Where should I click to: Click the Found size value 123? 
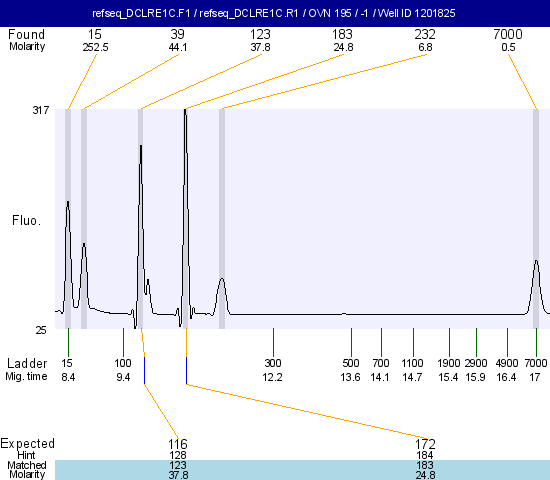tap(260, 34)
